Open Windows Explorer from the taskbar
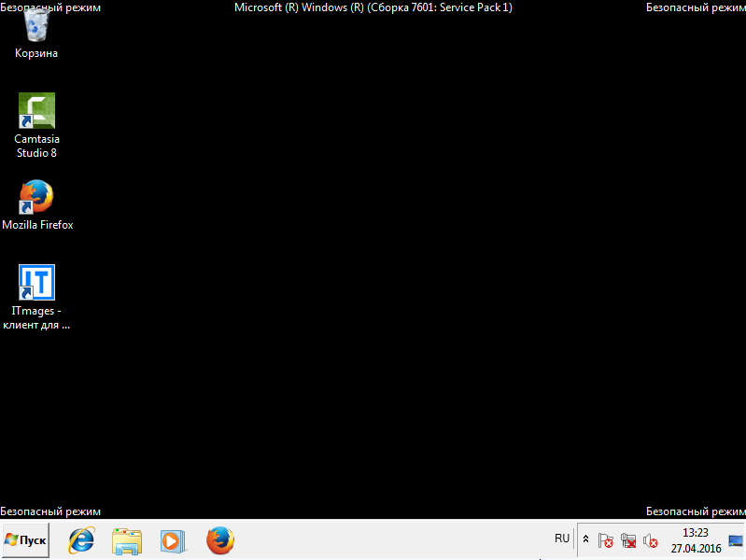 [x=127, y=541]
